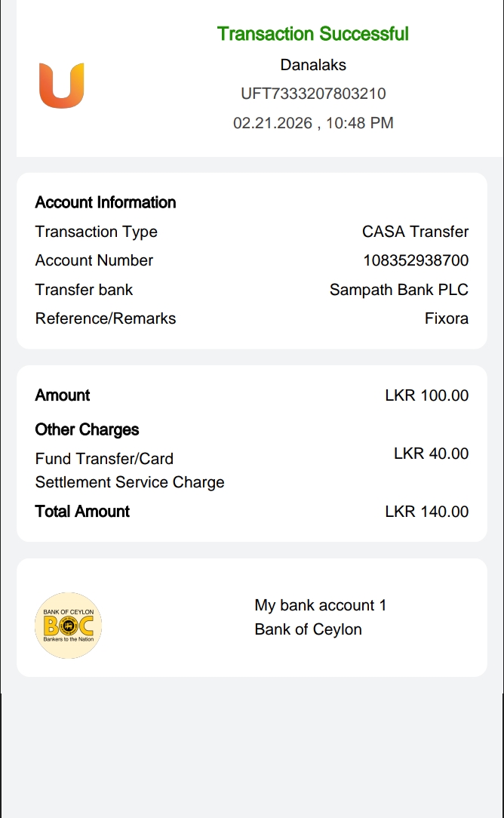Screen dimensions: 504x818
Task: Click the LKR 140.00 total amount
Action: 426,512
